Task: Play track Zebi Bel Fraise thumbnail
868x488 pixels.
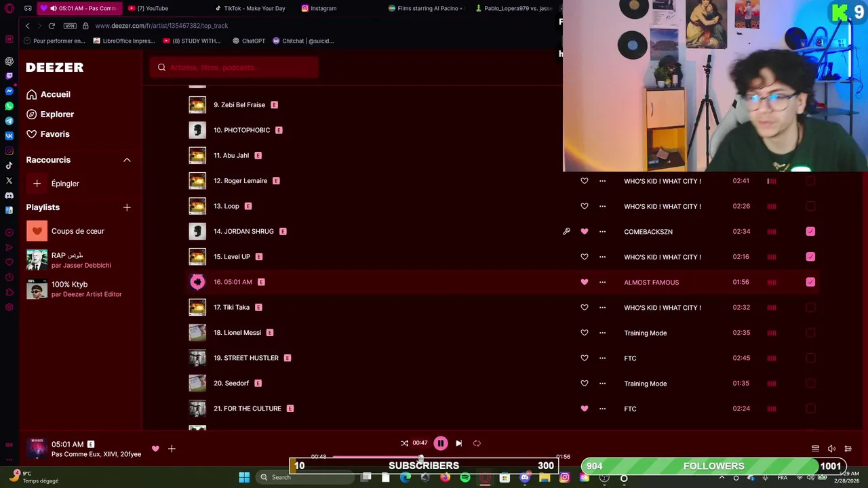Action: click(x=197, y=105)
